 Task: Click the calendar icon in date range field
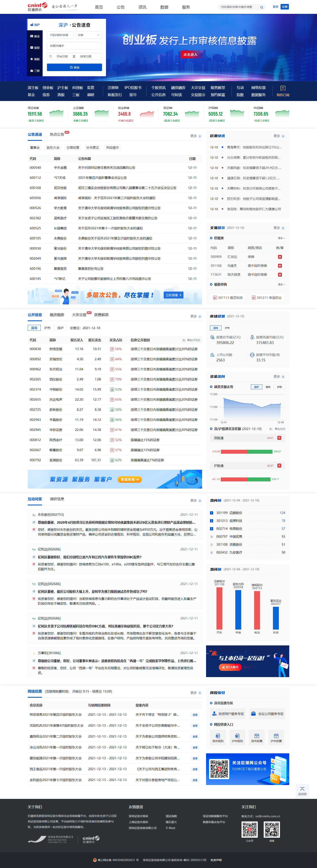pos(51,57)
